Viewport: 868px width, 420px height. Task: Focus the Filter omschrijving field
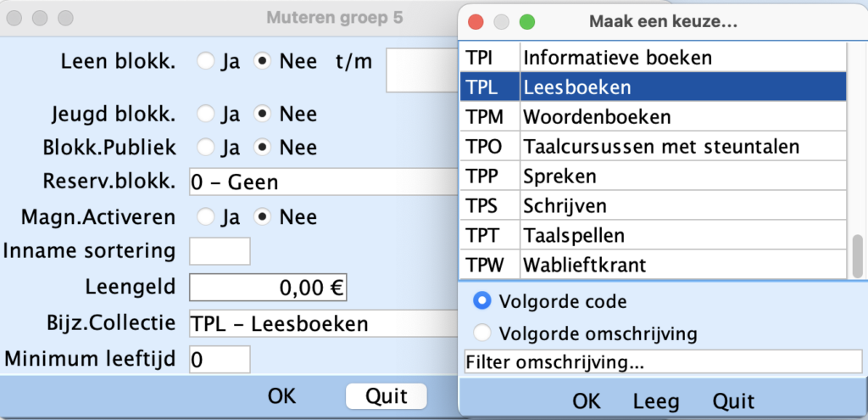pyautogui.click(x=663, y=362)
